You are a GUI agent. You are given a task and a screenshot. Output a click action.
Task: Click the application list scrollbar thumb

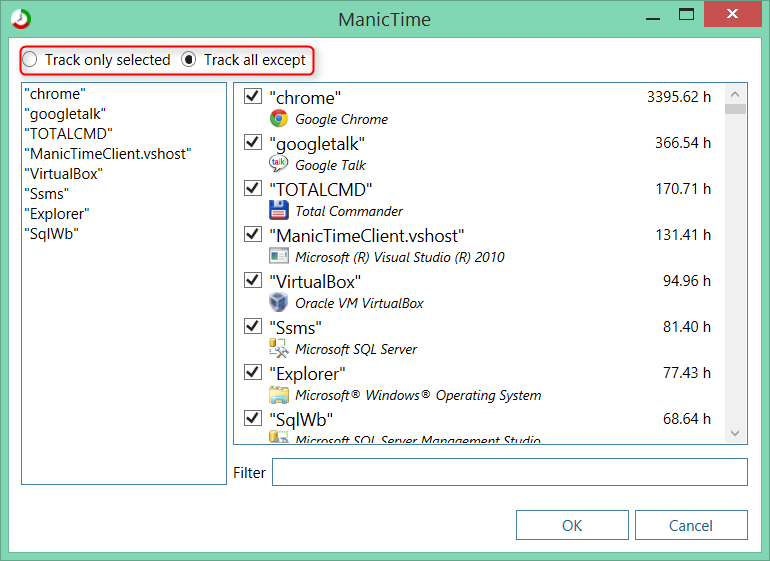[x=735, y=109]
